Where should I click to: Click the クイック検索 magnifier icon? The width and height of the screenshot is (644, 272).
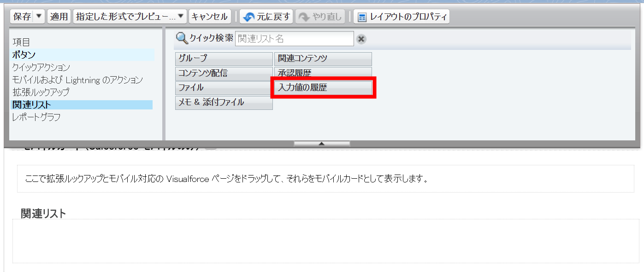point(182,38)
